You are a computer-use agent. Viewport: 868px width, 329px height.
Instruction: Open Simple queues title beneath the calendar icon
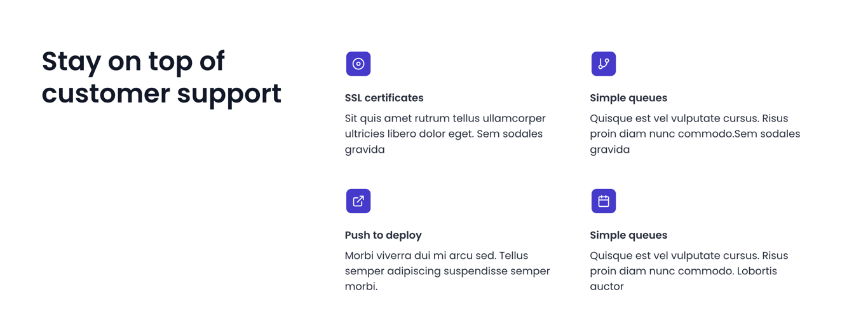tap(628, 235)
